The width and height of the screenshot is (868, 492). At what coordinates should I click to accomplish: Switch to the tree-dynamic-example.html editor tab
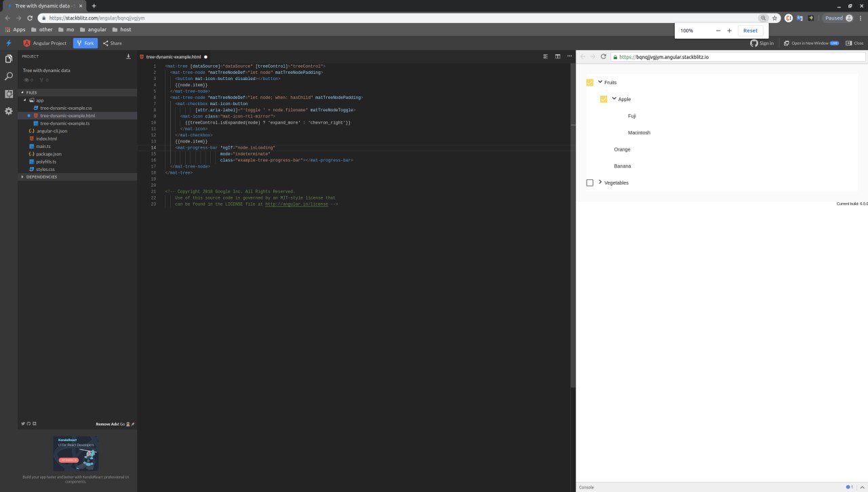pos(174,57)
